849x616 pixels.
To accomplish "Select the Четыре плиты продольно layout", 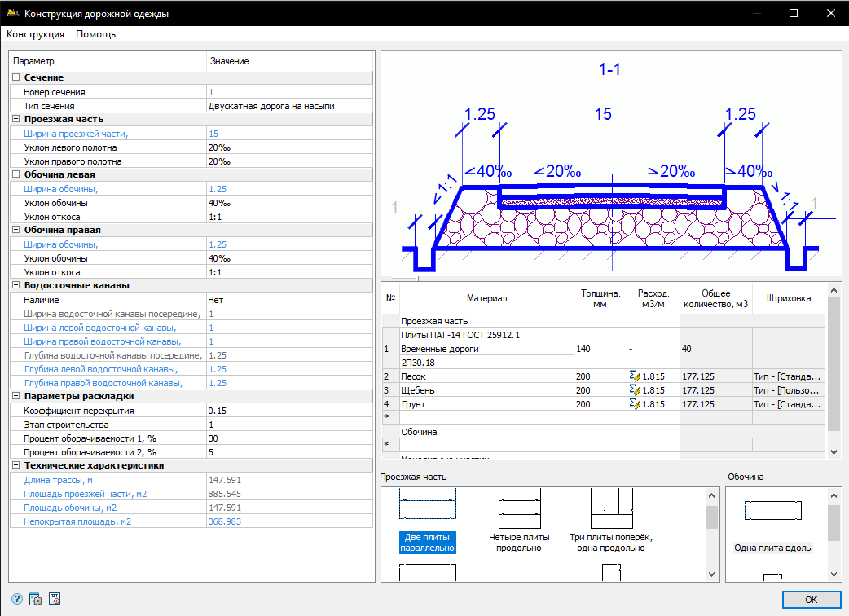I will [519, 521].
